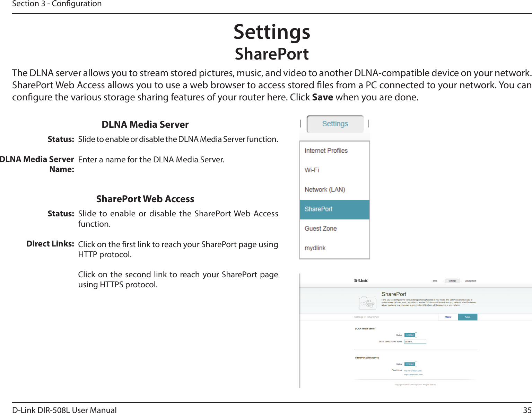Click the page number 35 in the footer
The image size is (532, 413).
[527, 410]
